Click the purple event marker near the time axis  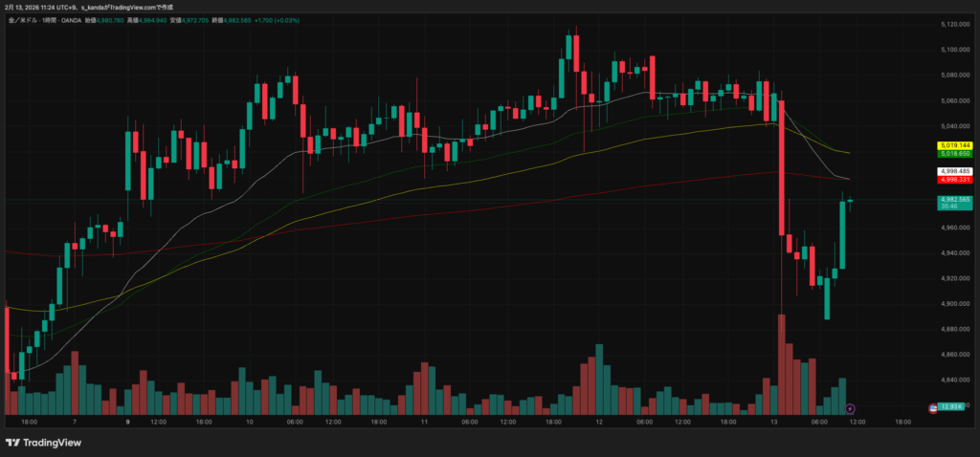point(849,409)
